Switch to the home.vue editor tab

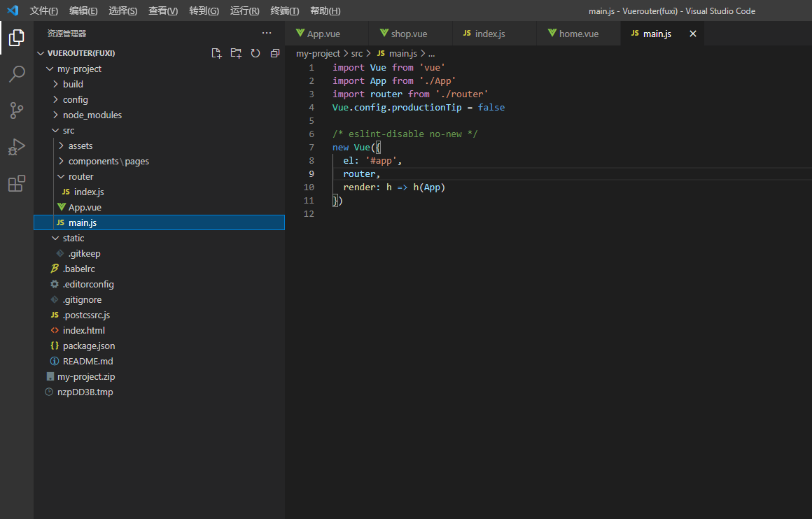[x=578, y=34]
